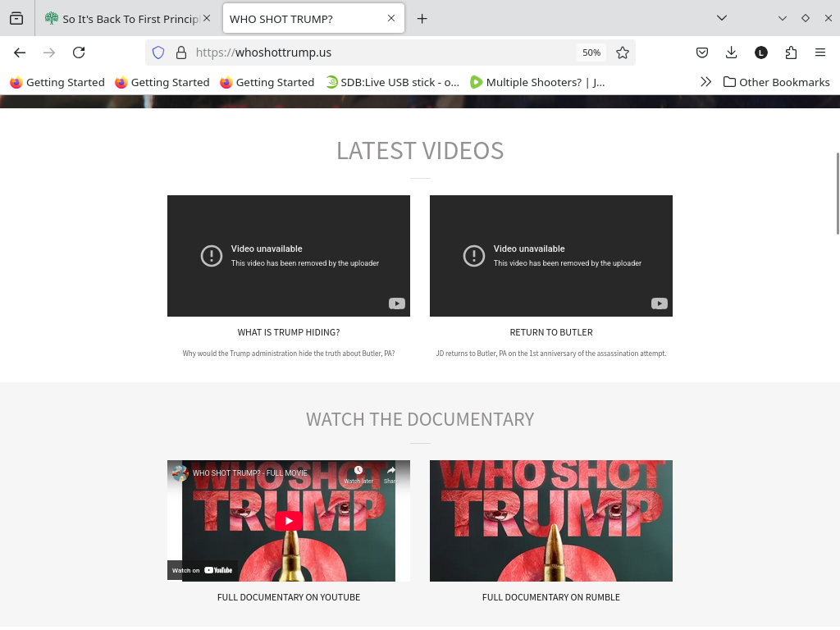Viewport: 840px width, 630px height.
Task: Open the account profile icon
Action: tap(761, 52)
